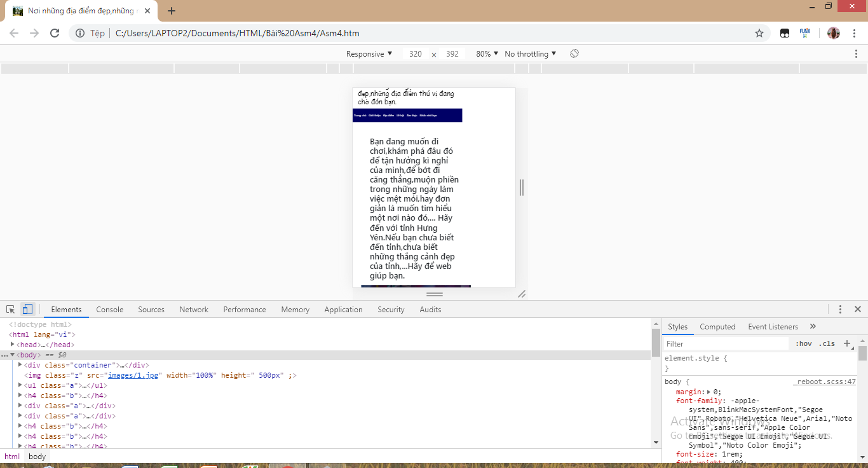
Task: Open the No throttling dropdown
Action: click(530, 54)
